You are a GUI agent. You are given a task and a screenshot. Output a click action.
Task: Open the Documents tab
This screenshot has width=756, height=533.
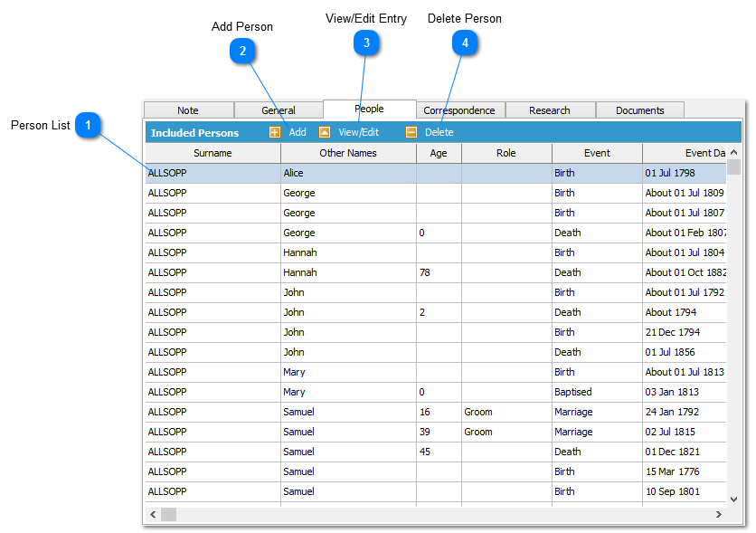(x=639, y=110)
